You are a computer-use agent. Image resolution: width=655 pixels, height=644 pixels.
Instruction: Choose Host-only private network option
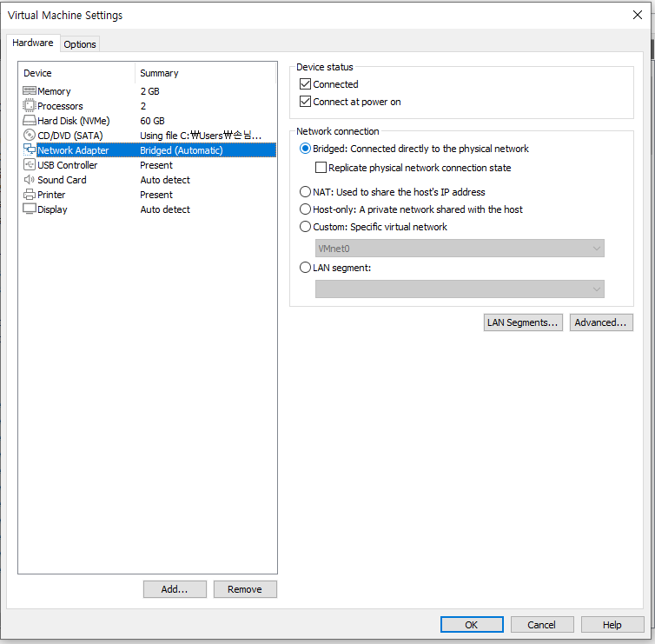[x=306, y=209]
